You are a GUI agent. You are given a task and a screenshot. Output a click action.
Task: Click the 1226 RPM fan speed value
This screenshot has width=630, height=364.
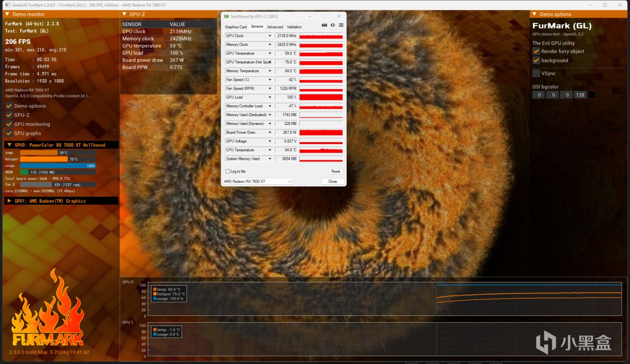click(x=286, y=89)
